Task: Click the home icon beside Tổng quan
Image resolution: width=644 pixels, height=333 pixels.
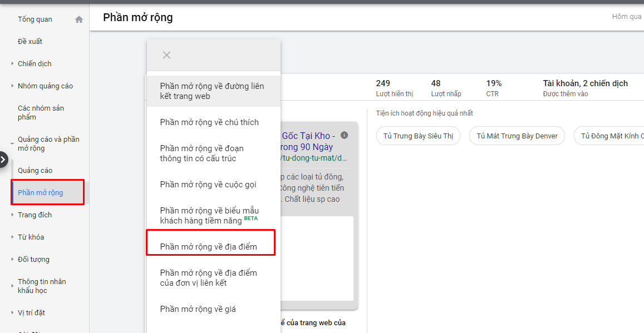Action: [79, 19]
